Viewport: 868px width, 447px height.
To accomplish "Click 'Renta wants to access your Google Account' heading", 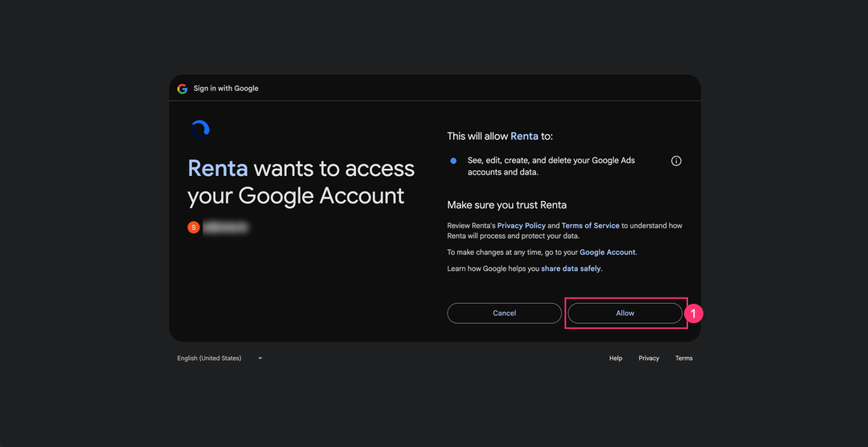I will pos(301,182).
